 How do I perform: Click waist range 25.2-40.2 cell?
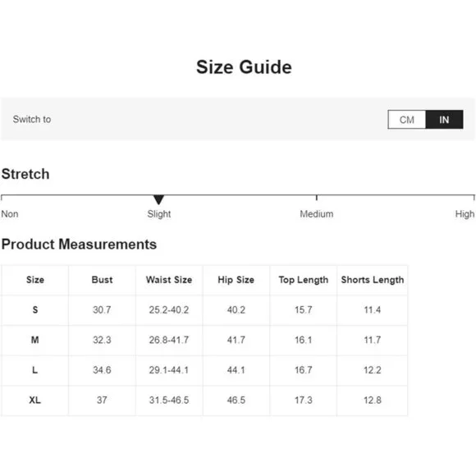(169, 310)
